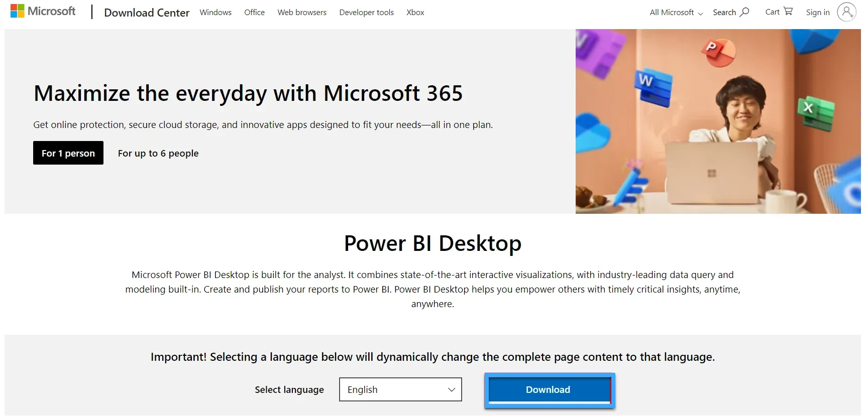Navigate to the Xbox section

(x=415, y=12)
